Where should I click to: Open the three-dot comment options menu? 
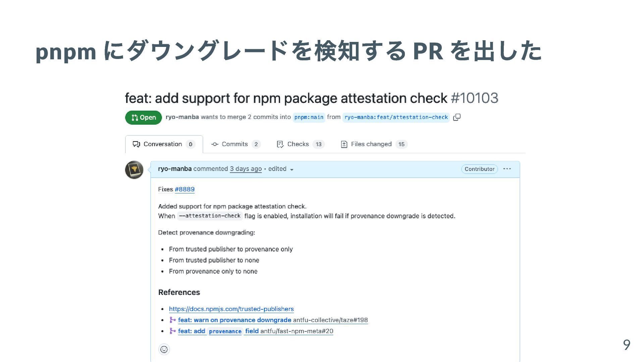pos(507,169)
